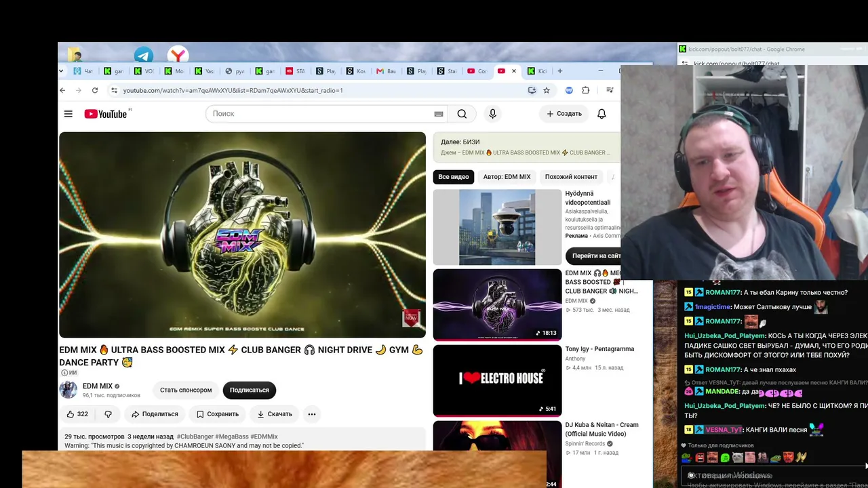
Task: Click VESNA_TyT username in Kick chat
Action: (x=724, y=430)
